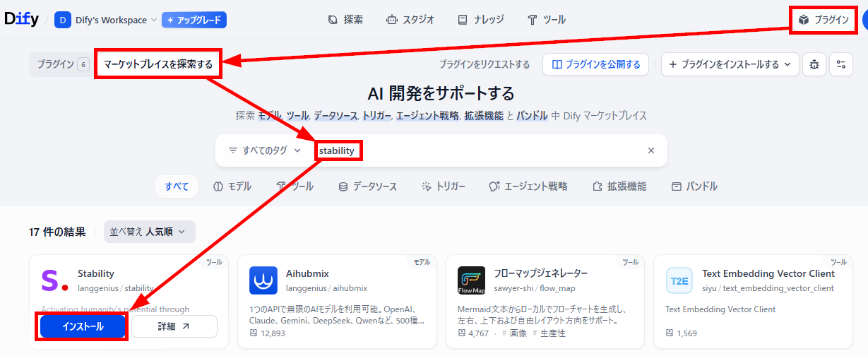Viewport: 868px width, 356px height.
Task: Open Text Embedding Vector Client title
Action: point(768,273)
